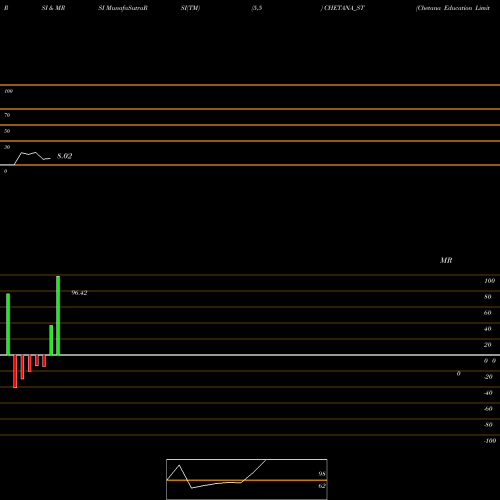The width and height of the screenshot is (500, 500).
Task: Click the 30 level label on RSI axis
Action: tap(7, 147)
